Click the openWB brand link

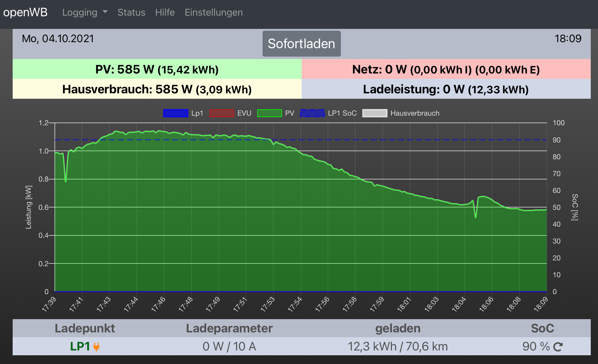click(x=25, y=12)
